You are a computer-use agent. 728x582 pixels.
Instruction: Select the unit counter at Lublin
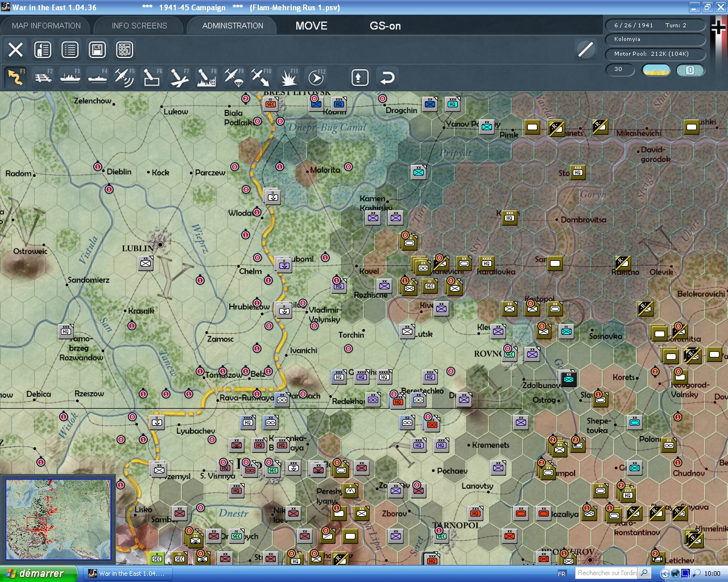pyautogui.click(x=146, y=263)
